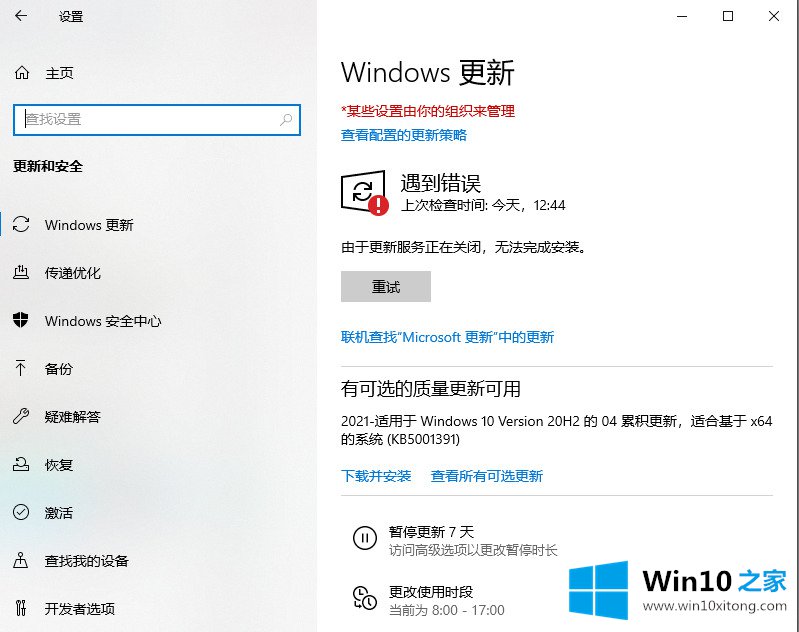Open 查看所有可选更新 link
The height and width of the screenshot is (632, 799).
(487, 476)
